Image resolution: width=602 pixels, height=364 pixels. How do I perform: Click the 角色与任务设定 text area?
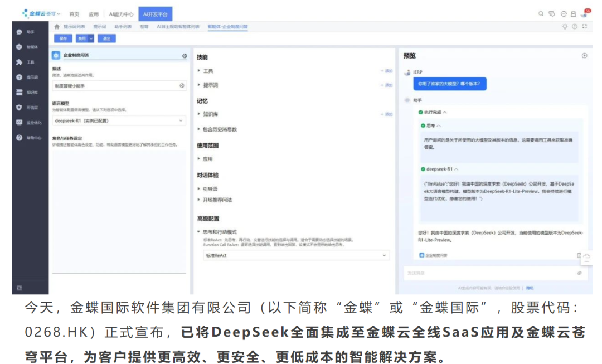119,211
